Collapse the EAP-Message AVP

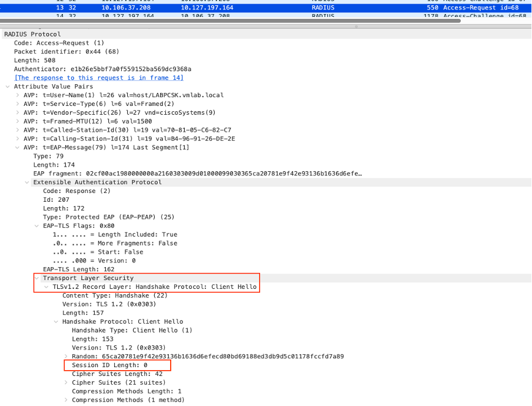17,148
